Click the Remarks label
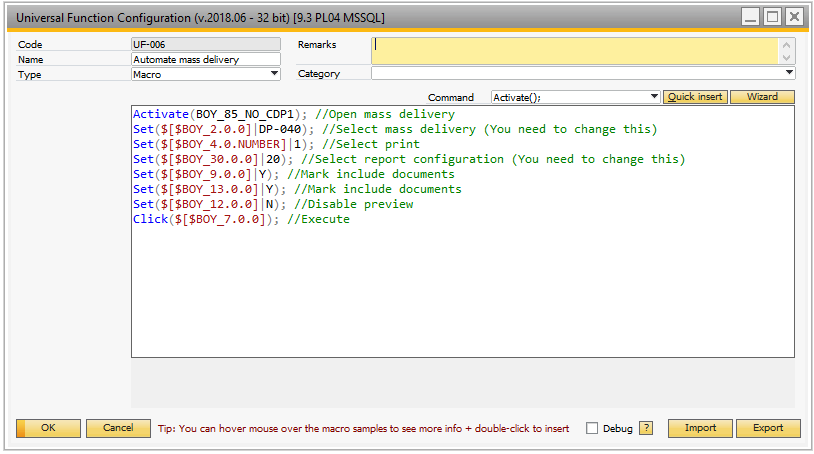Screen dimensions: 814x454 (317, 45)
